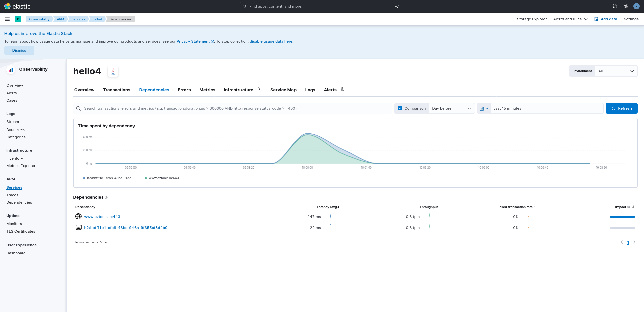Open Traces in the sidebar

(x=12, y=195)
